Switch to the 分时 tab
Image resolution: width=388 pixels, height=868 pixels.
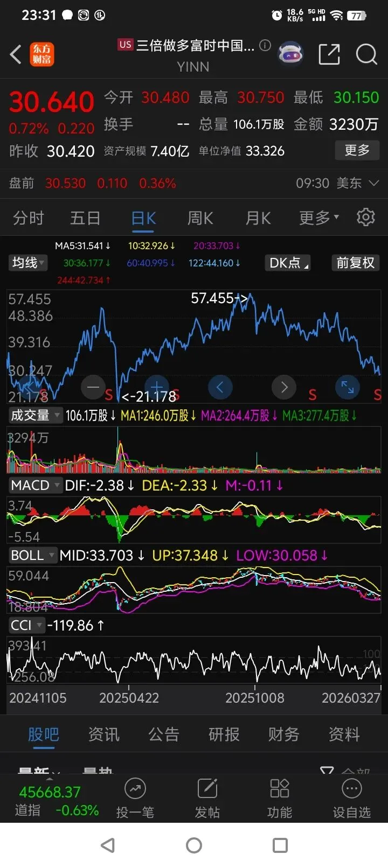29,218
